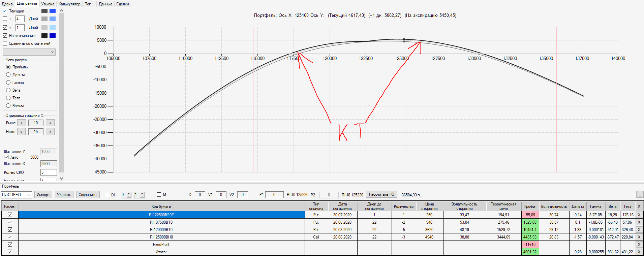
Task: Click the X button on the FixedProfit row
Action: [639, 245]
